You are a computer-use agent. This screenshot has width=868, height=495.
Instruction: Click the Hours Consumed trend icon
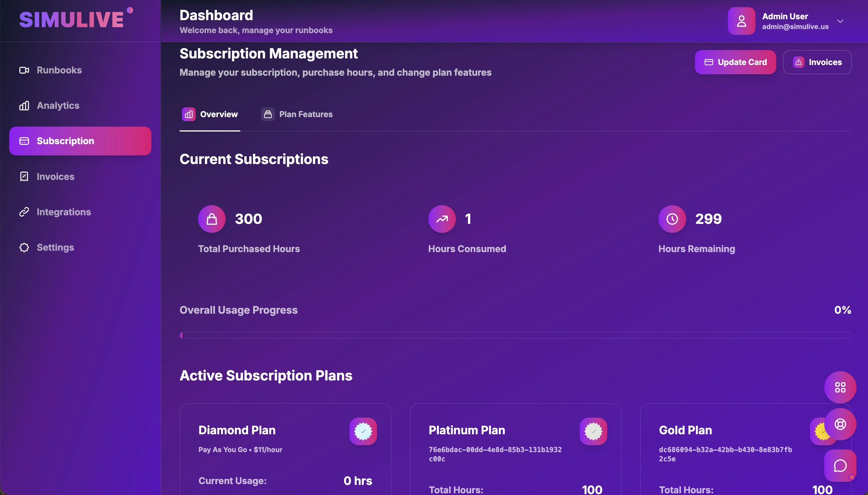[x=442, y=219]
